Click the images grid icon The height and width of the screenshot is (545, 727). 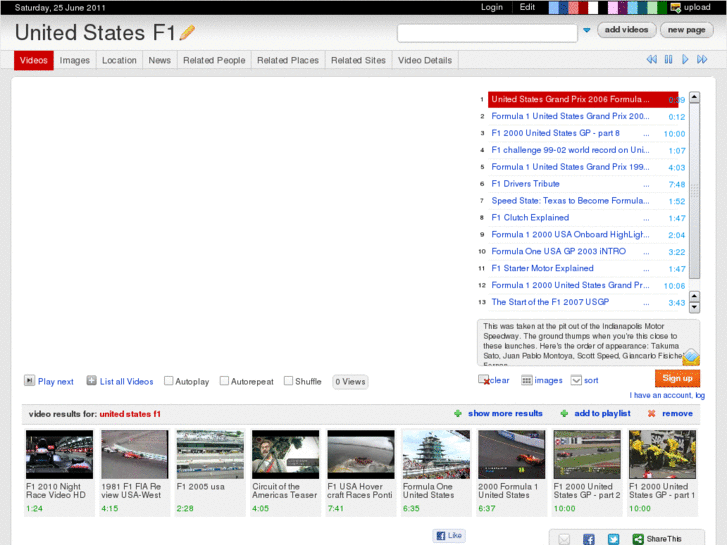coord(526,380)
